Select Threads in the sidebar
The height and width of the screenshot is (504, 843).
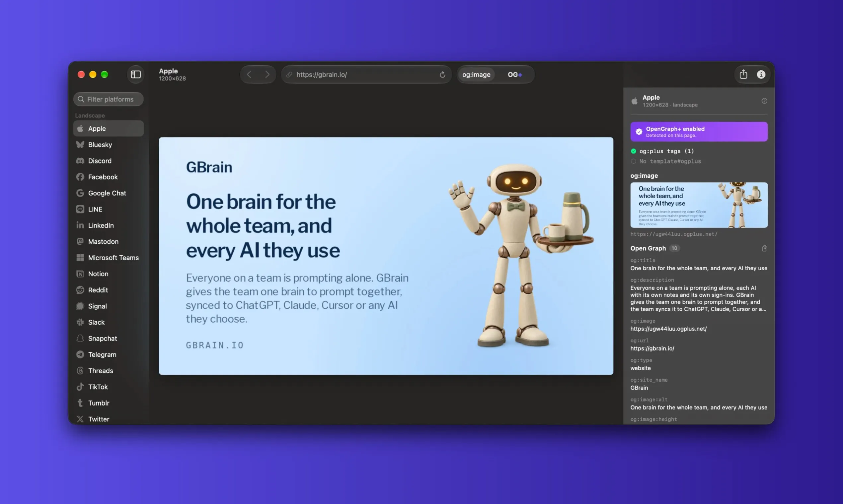(x=109, y=370)
